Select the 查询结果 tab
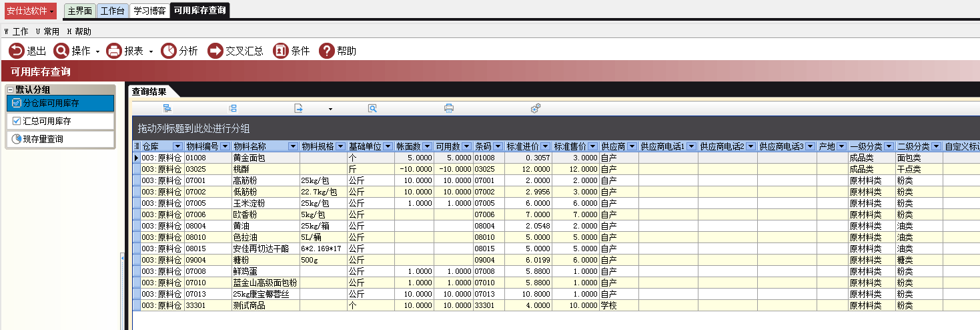This screenshot has height=330, width=980. pyautogui.click(x=149, y=92)
